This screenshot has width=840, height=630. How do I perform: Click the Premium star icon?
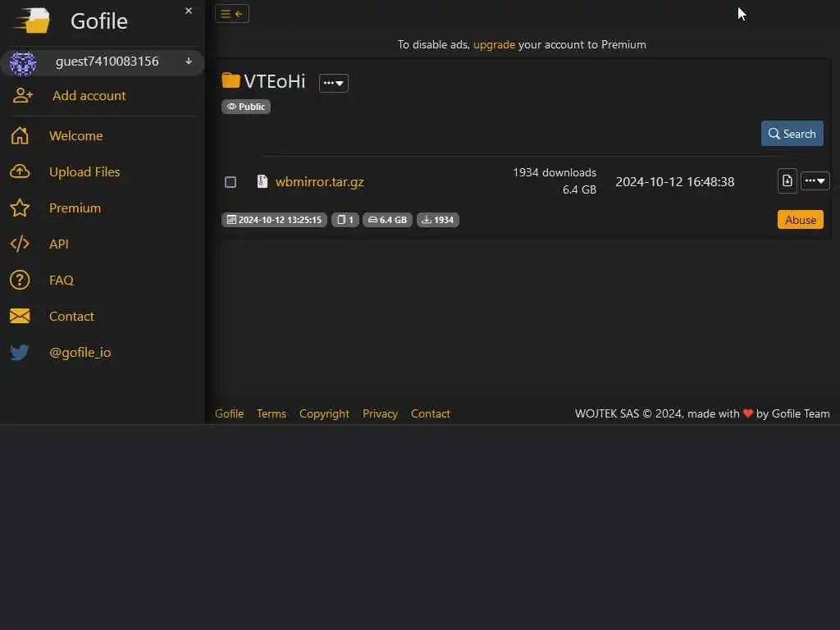[20, 208]
